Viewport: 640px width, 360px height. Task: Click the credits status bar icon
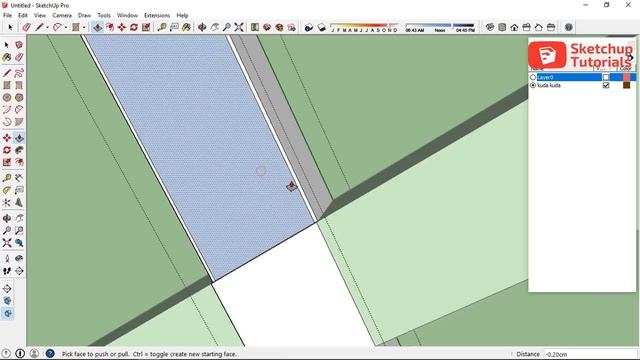(20, 353)
